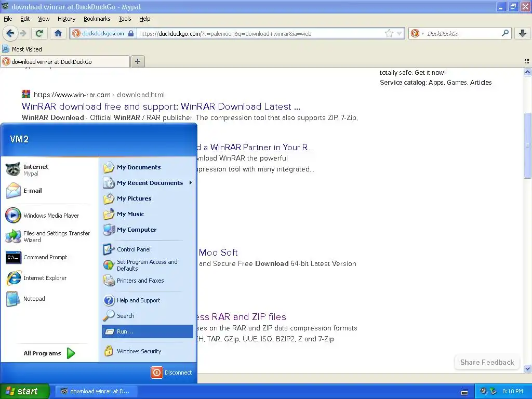The width and height of the screenshot is (532, 399).
Task: Click the Mypal taskbar button
Action: (96, 391)
